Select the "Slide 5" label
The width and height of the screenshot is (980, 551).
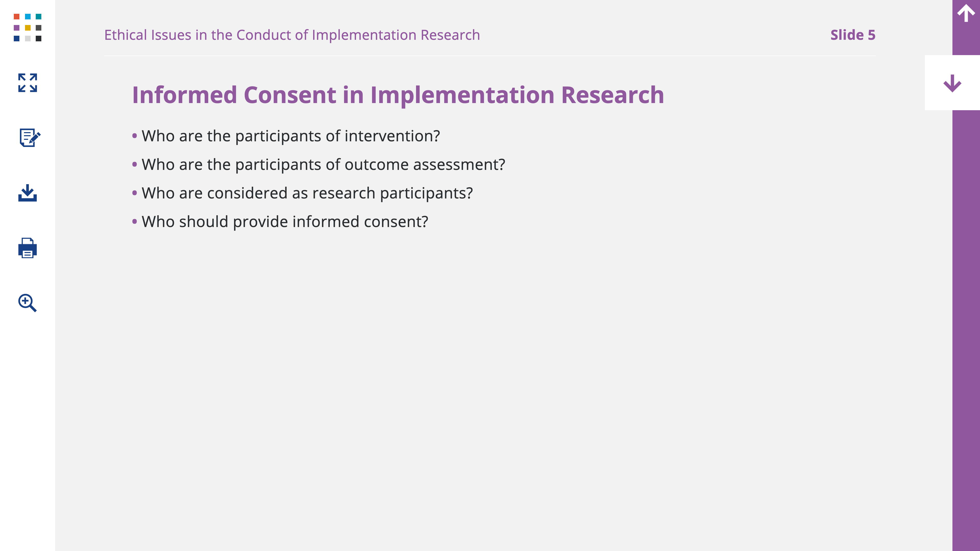[x=853, y=35]
